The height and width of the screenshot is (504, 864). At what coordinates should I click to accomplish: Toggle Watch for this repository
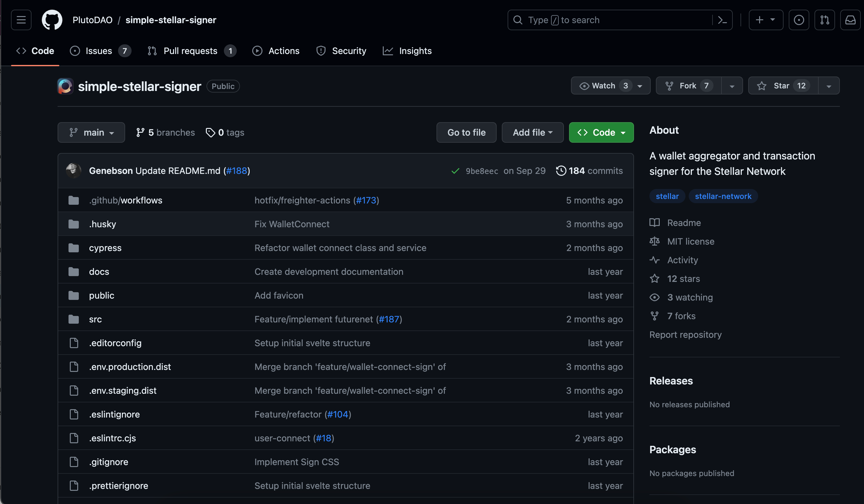pyautogui.click(x=604, y=85)
